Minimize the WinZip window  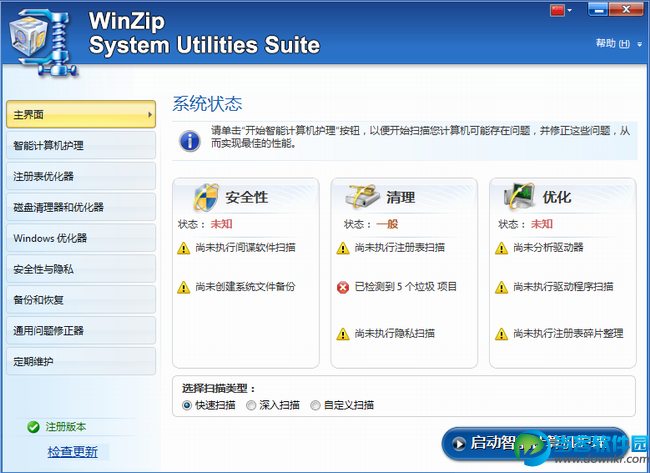coord(599,9)
